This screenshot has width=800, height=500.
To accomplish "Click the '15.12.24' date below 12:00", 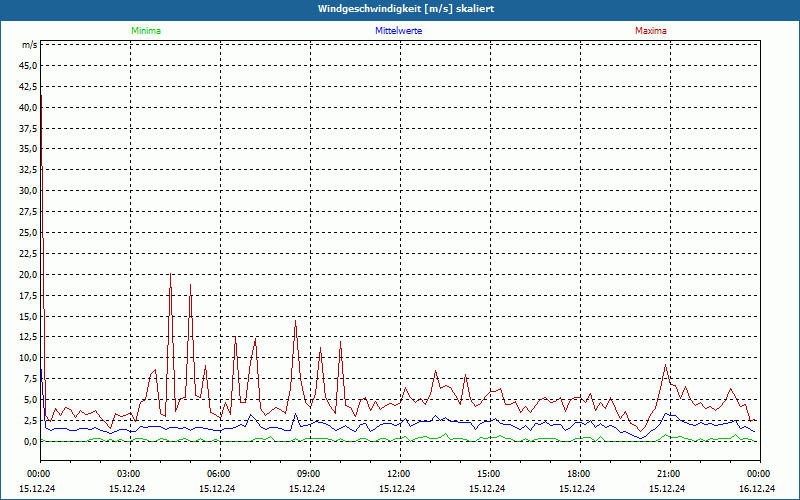I will pyautogui.click(x=397, y=489).
